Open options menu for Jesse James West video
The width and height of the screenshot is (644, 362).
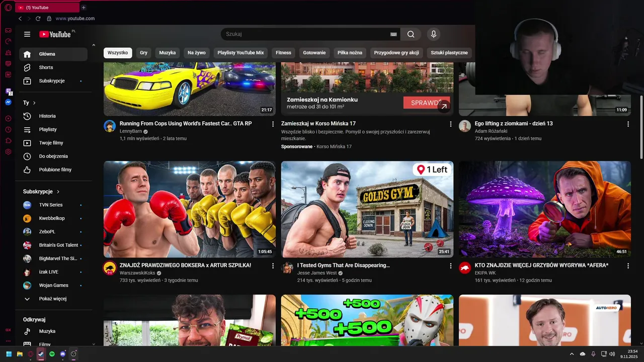point(451,265)
